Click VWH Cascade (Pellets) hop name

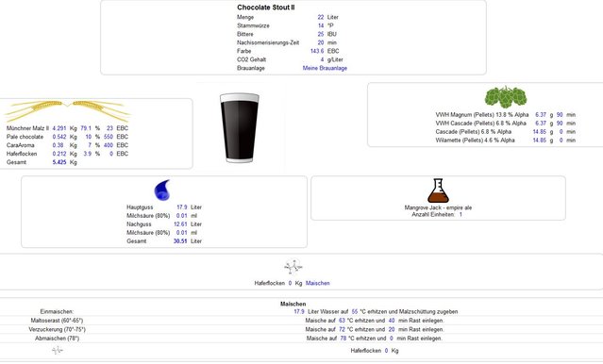pyautogui.click(x=480, y=123)
